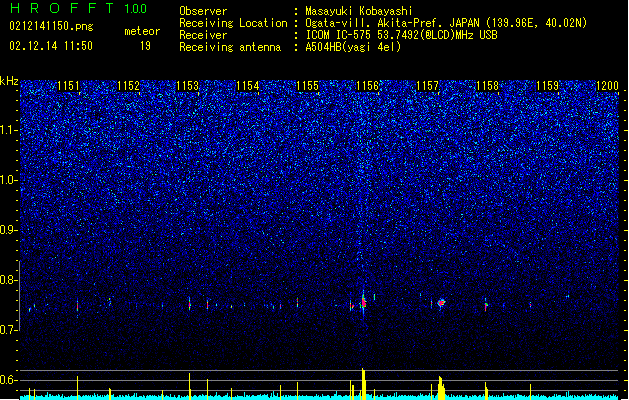Click the HROFFT title text
Image resolution: width=629 pixels, height=400 pixels.
[x=62, y=8]
